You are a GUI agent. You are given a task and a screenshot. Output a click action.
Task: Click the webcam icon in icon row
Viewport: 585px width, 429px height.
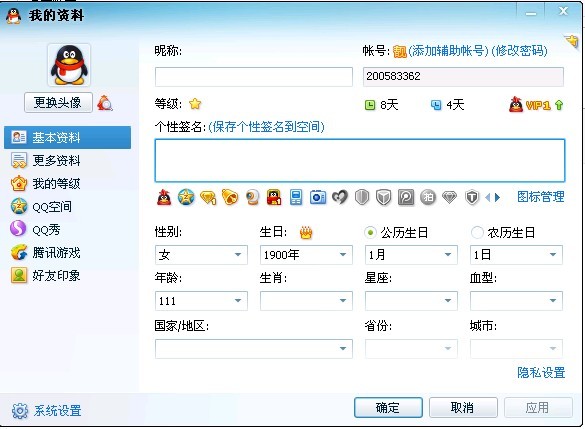pyautogui.click(x=253, y=197)
